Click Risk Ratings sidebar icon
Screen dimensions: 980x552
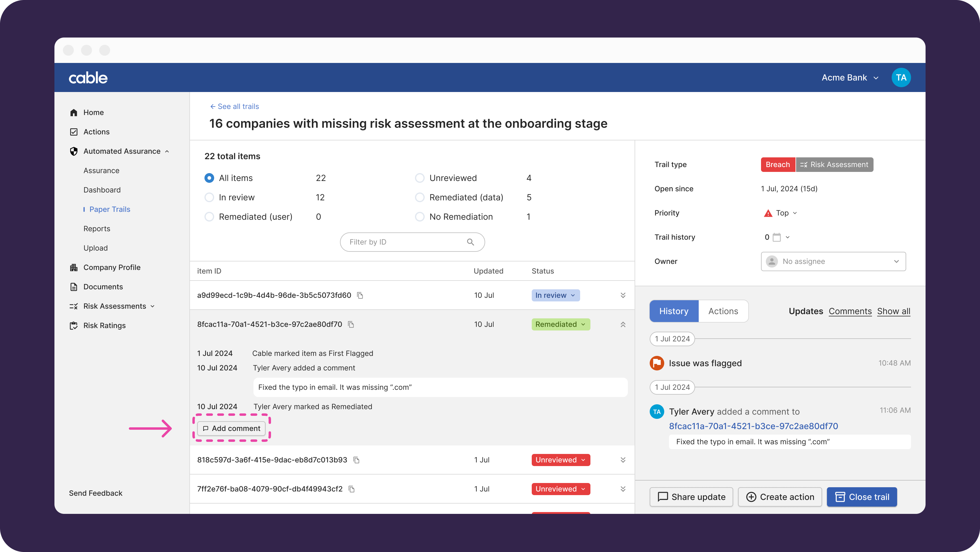(x=74, y=326)
